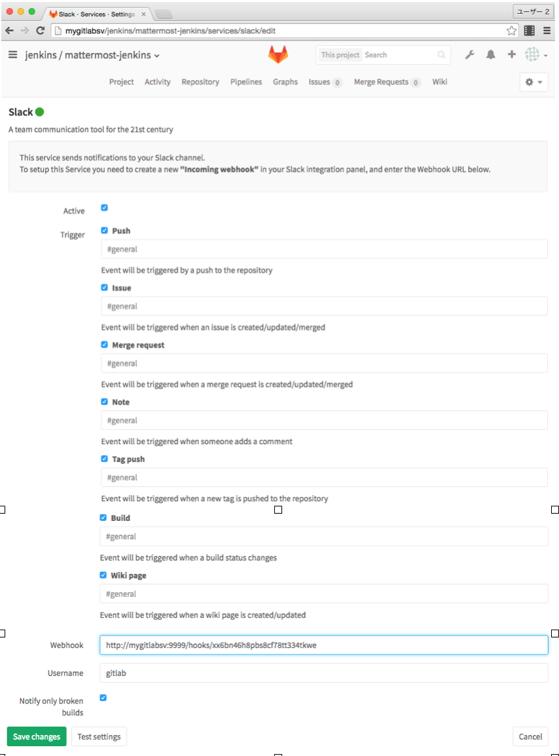Click the GitLab fox logo
The height and width of the screenshot is (756, 559).
[278, 55]
